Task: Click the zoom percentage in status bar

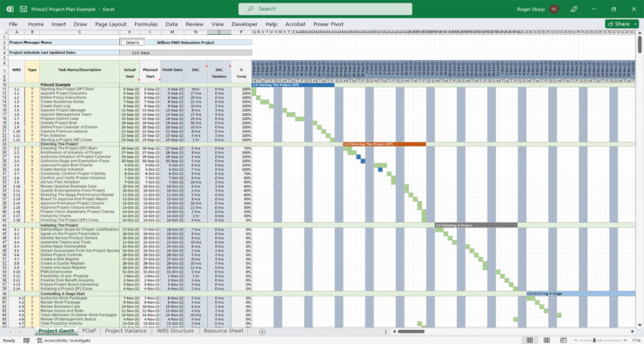Action: (x=635, y=341)
